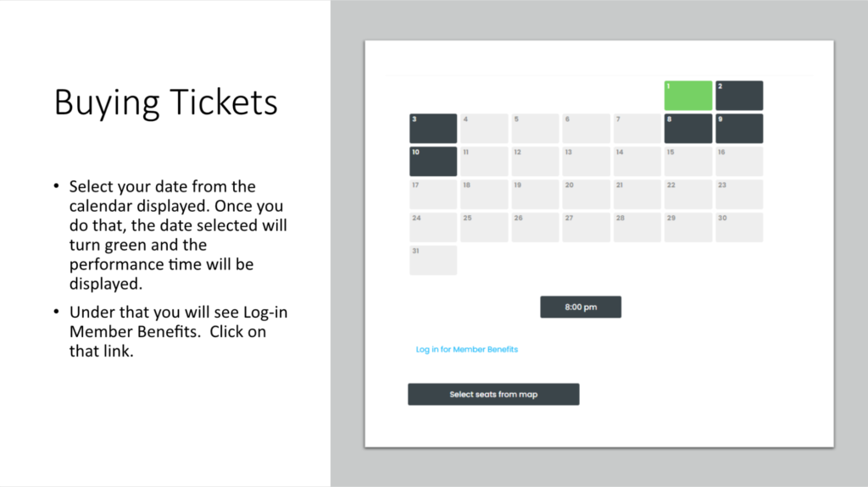
Task: Open the Log in for Member Benefits link
Action: coord(466,349)
